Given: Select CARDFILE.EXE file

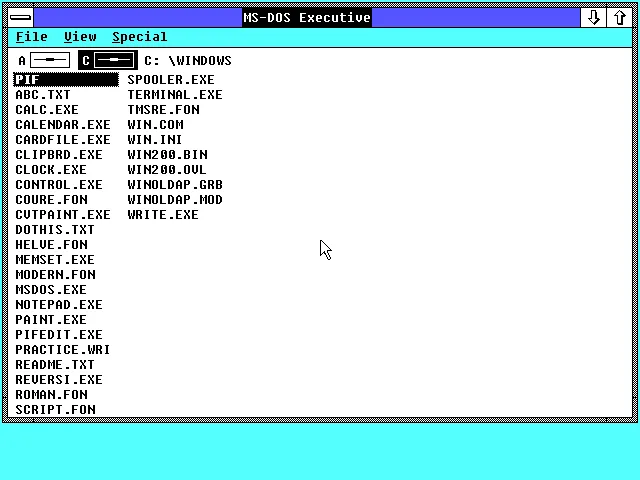Looking at the screenshot, I should [63, 140].
